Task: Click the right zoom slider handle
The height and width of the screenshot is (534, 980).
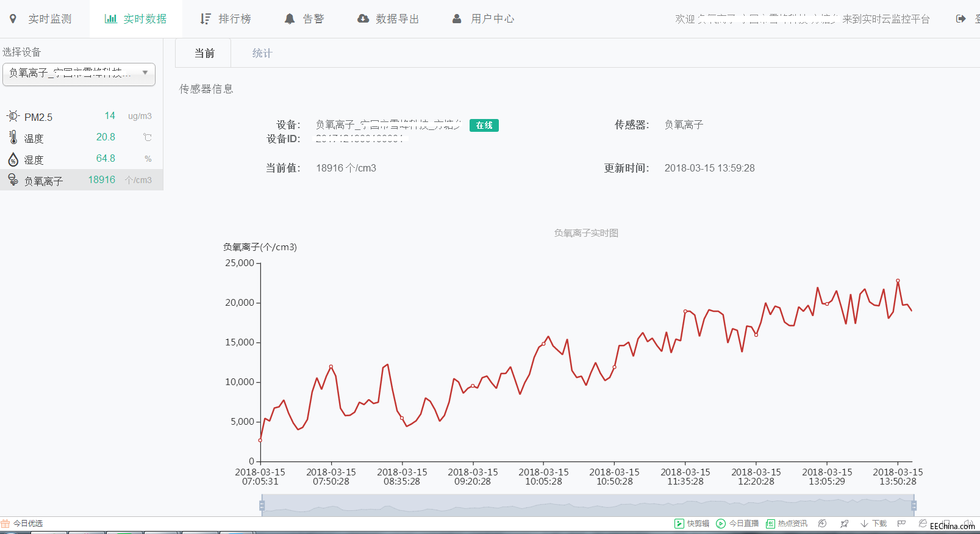Action: tap(914, 505)
